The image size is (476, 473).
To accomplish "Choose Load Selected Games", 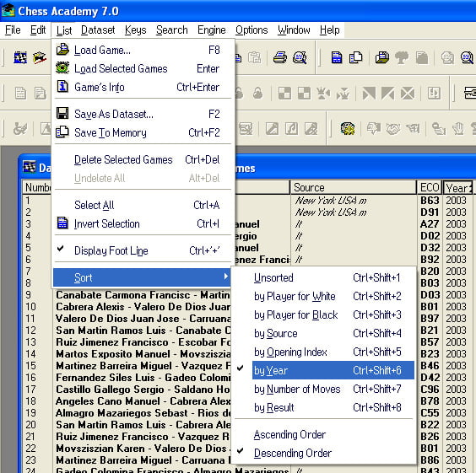I will tap(142, 68).
